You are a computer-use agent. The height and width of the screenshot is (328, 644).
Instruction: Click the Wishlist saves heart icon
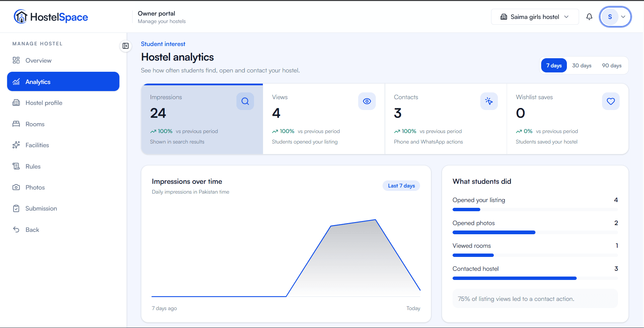point(611,101)
